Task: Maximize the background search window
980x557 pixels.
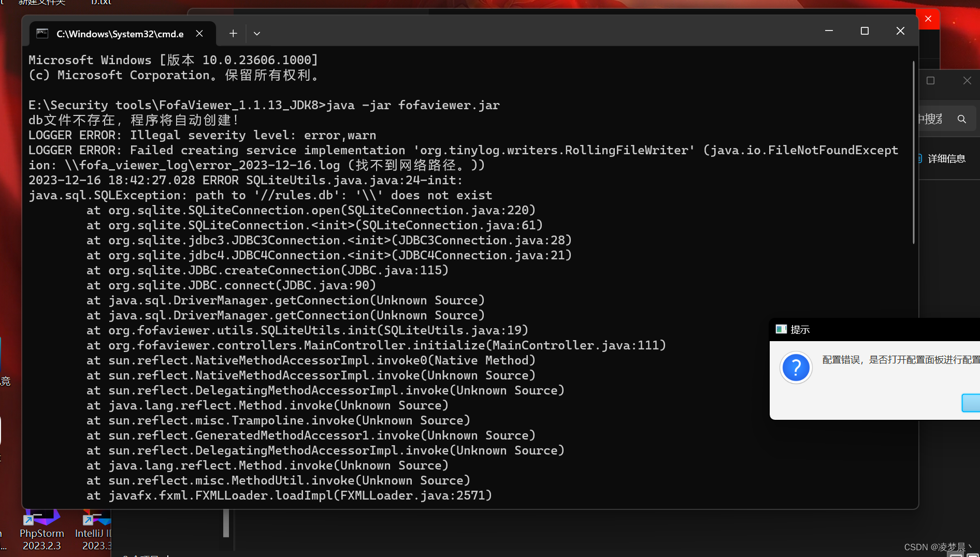Action: click(931, 81)
